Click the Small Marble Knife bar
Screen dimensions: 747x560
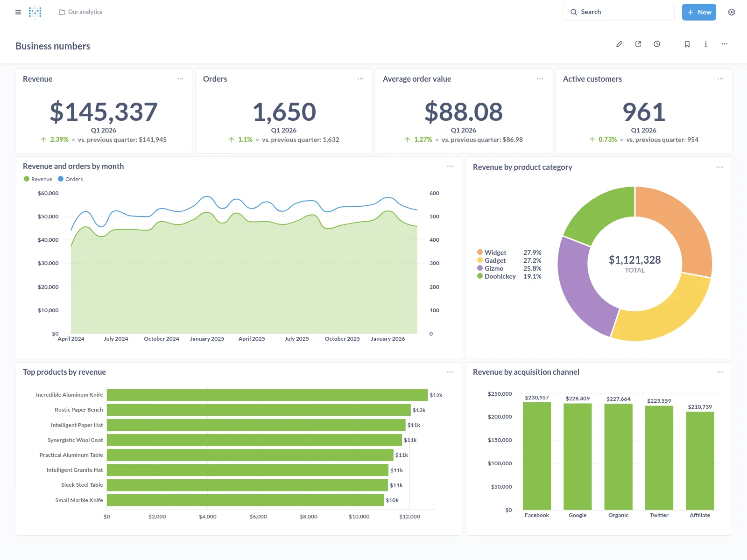(x=245, y=500)
